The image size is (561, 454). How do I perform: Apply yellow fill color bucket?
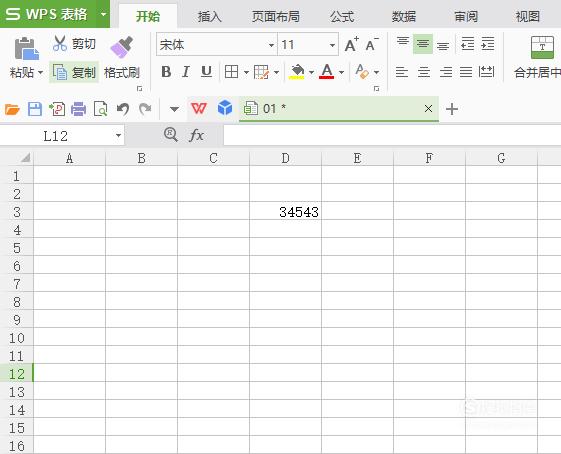(297, 72)
